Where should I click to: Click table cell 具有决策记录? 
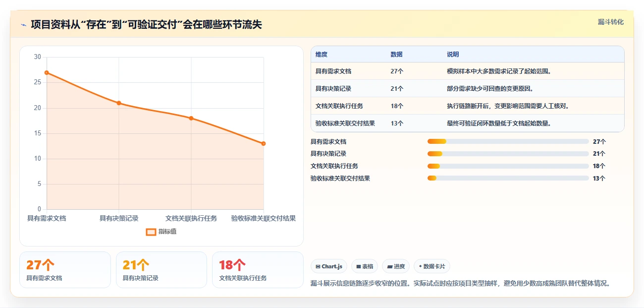coord(333,89)
